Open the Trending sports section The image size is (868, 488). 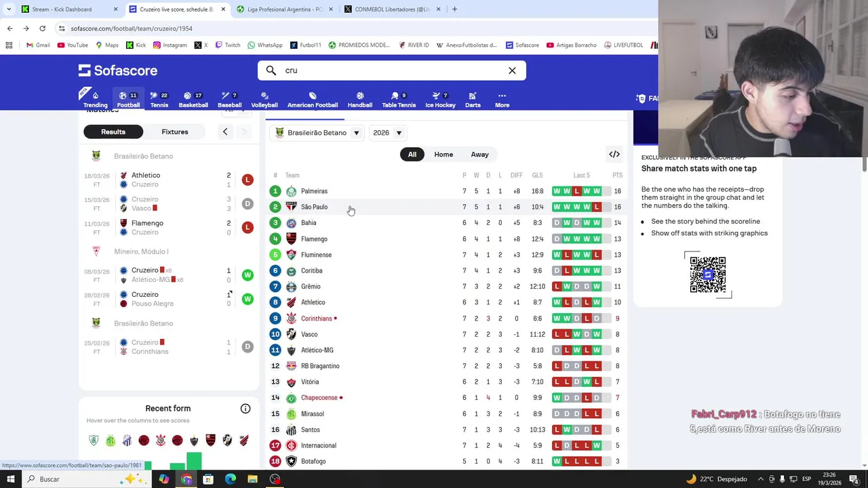[x=95, y=100]
